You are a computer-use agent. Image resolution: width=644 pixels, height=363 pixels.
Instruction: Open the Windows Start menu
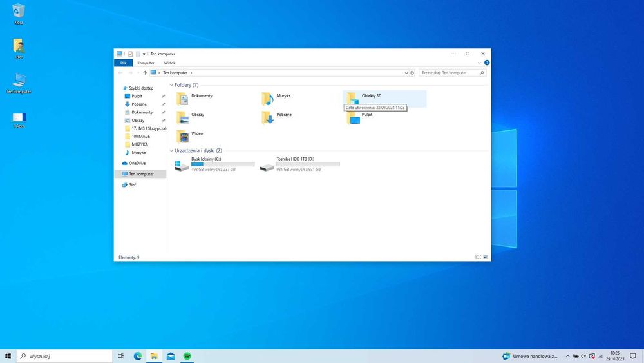click(8, 356)
